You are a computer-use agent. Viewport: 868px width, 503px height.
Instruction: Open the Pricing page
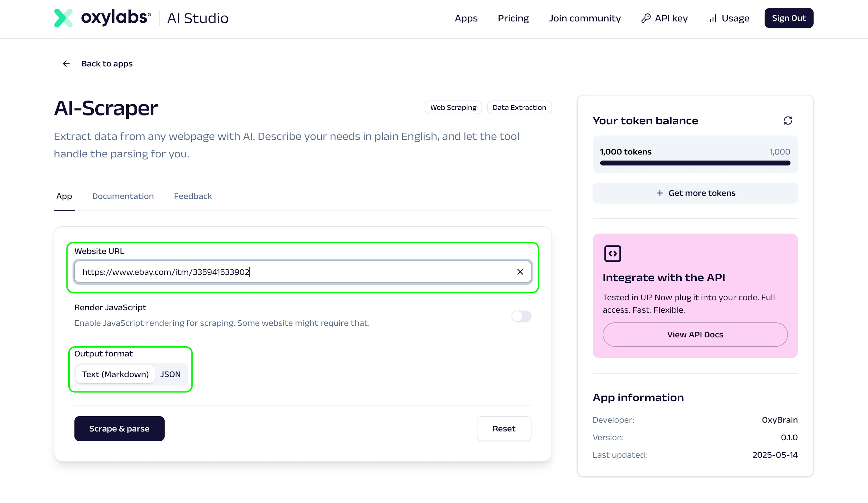click(x=513, y=18)
